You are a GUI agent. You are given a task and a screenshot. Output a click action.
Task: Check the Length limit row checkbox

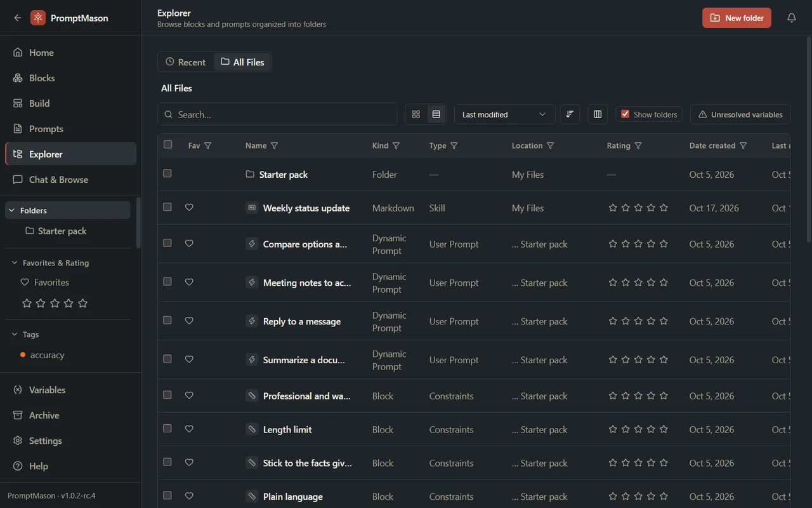pos(167,429)
